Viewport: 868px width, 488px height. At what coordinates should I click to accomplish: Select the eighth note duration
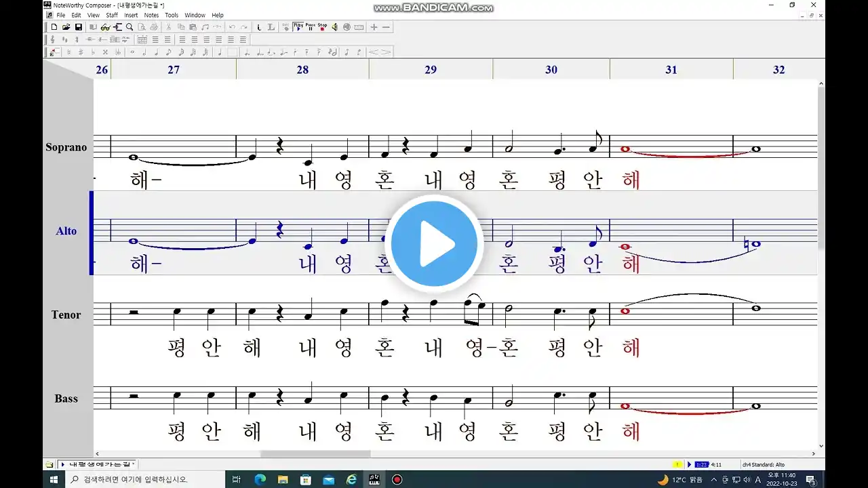point(169,52)
